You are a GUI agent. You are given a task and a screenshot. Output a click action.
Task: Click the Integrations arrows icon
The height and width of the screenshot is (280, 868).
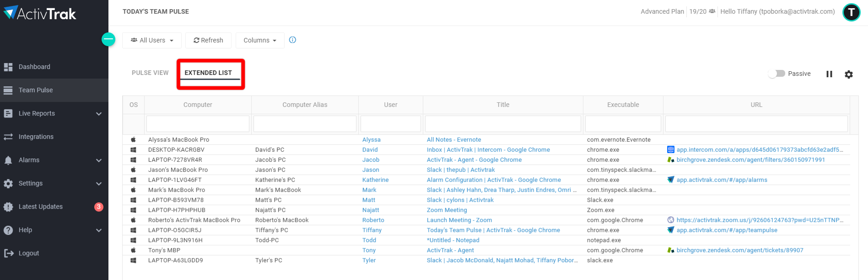coord(8,137)
